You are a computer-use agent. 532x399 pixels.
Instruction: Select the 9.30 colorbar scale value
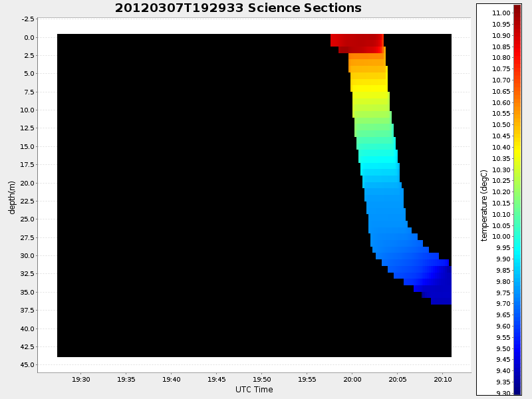(x=501, y=393)
